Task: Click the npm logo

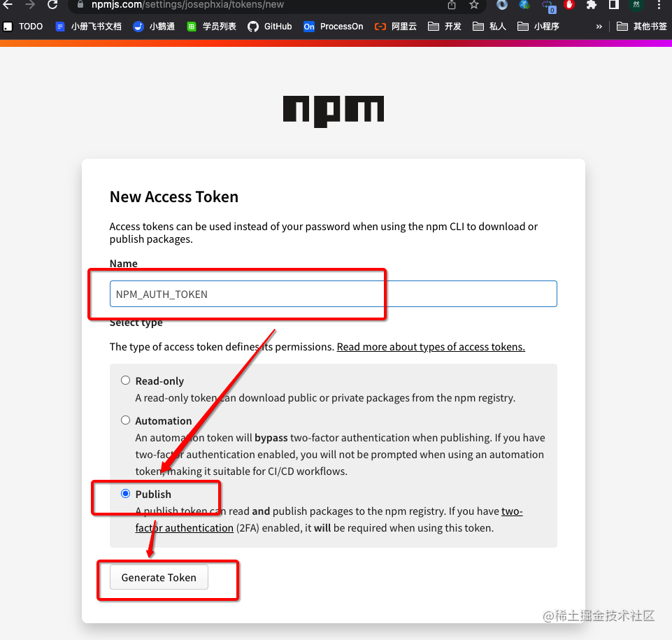Action: click(x=333, y=111)
